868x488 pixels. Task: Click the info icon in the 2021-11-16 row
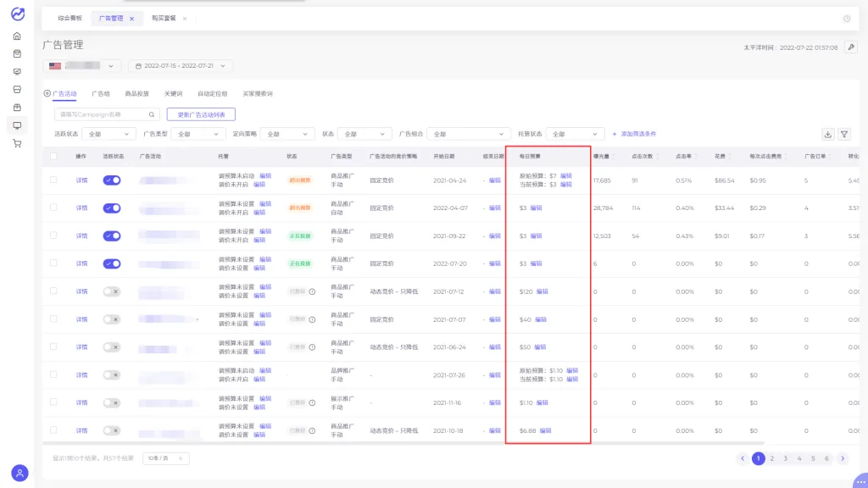coord(312,402)
